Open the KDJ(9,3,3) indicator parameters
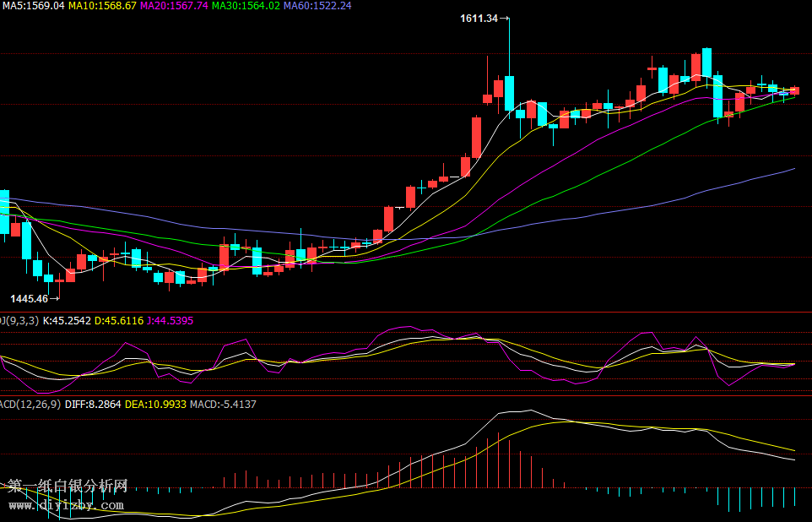This screenshot has width=812, height=522. [x=19, y=321]
